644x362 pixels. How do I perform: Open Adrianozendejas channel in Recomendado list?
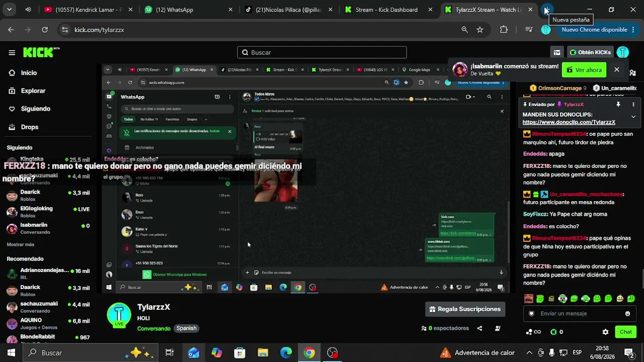[x=49, y=274]
